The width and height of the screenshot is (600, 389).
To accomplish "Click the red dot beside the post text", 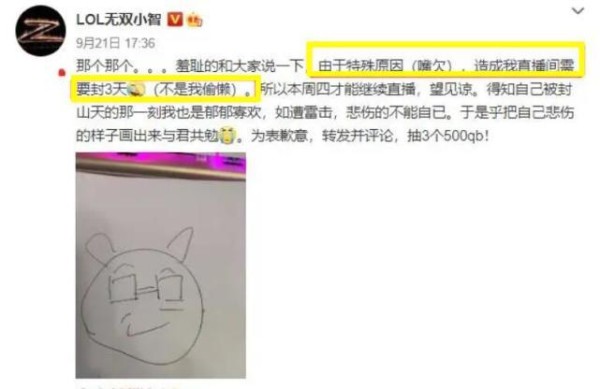I will click(62, 73).
